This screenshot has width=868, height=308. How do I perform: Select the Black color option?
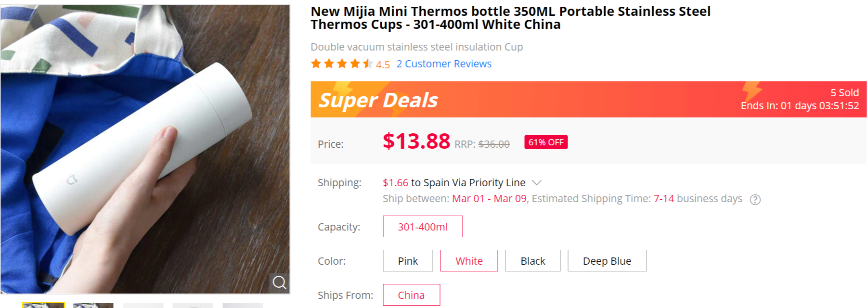[532, 260]
